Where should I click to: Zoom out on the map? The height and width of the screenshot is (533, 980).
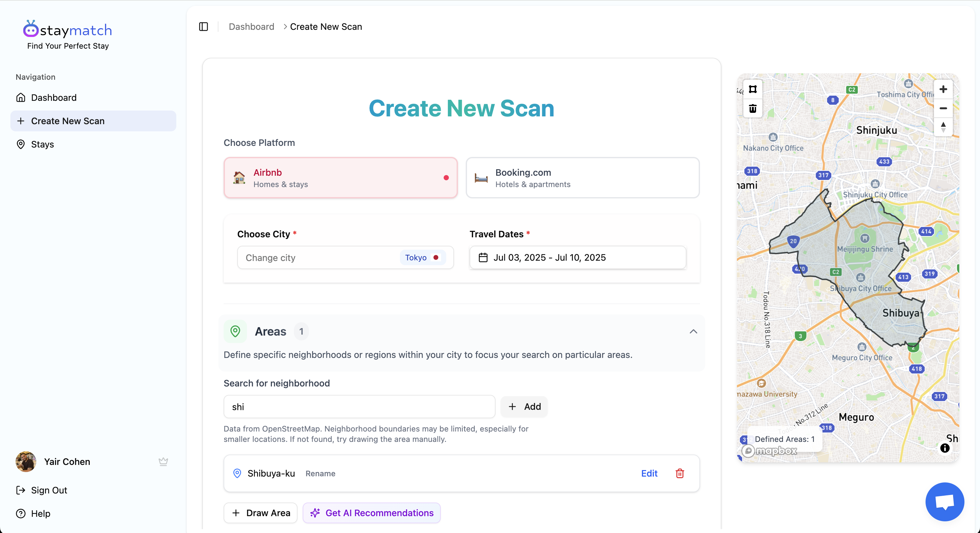[x=943, y=108]
